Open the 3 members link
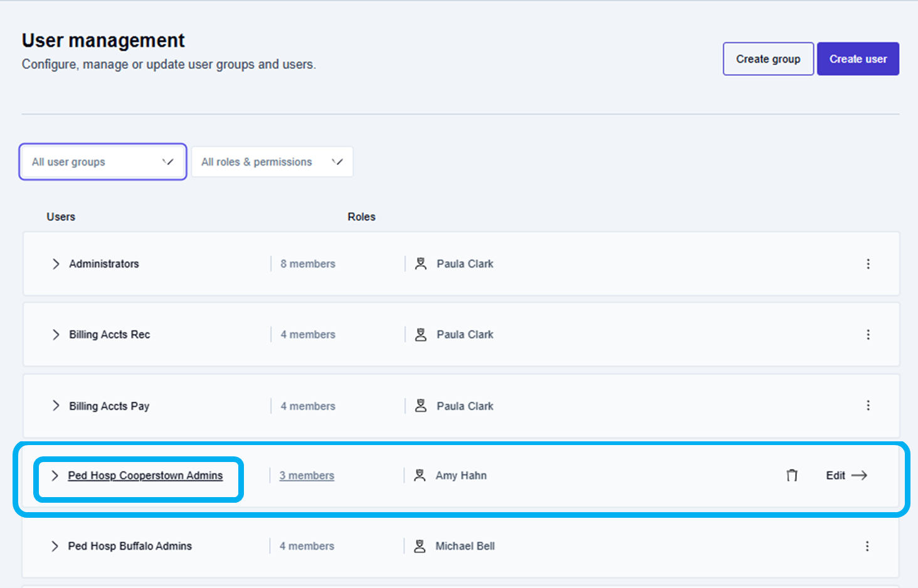 point(307,475)
